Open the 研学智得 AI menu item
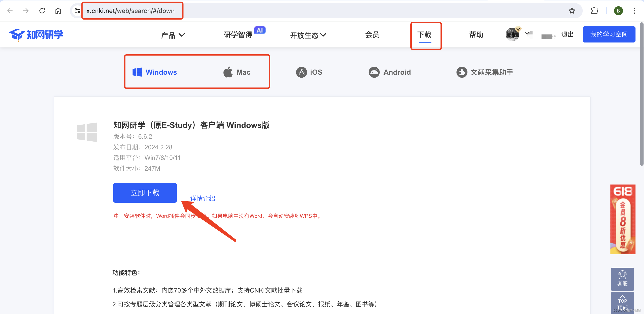Image resolution: width=644 pixels, height=314 pixels. click(238, 34)
